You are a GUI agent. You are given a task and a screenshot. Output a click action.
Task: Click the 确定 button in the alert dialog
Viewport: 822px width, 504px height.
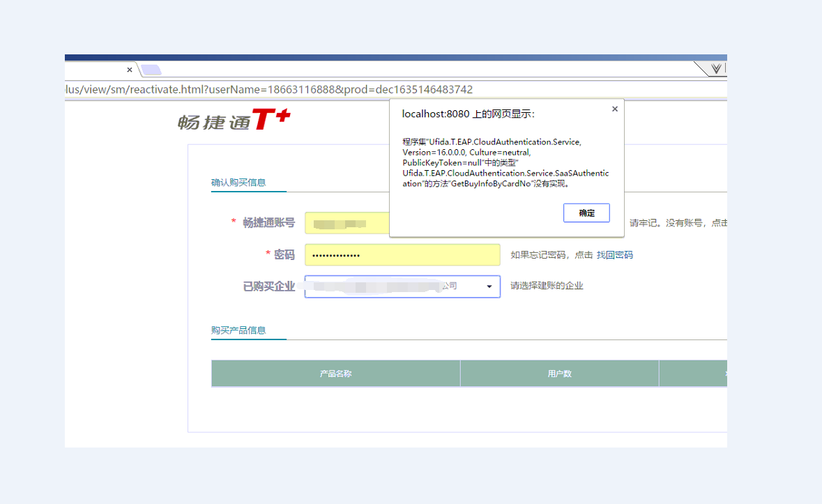point(586,213)
